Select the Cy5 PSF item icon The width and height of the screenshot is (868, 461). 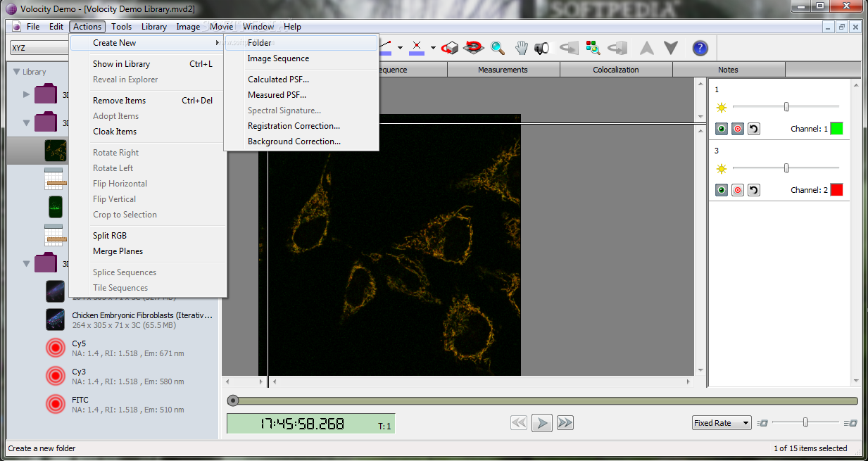tap(55, 348)
